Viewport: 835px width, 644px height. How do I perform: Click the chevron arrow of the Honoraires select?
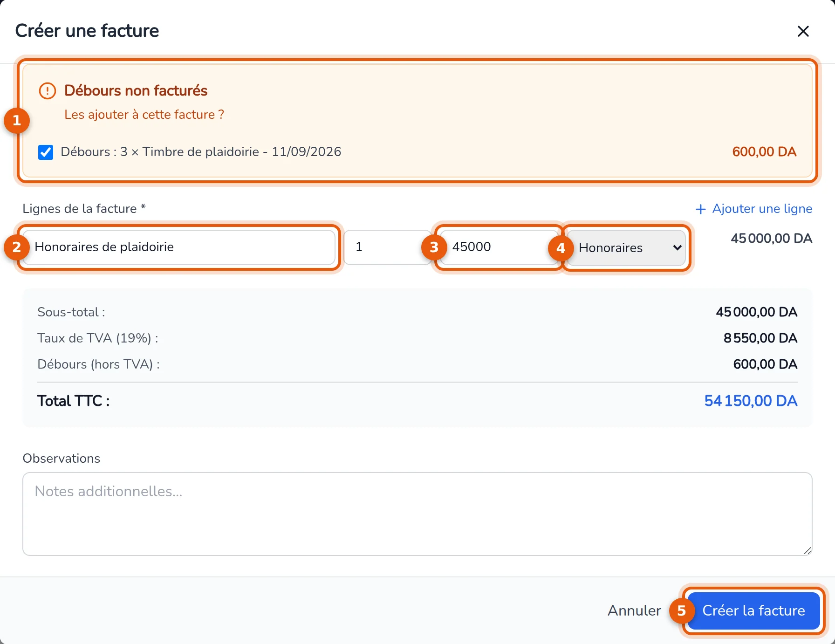677,247
